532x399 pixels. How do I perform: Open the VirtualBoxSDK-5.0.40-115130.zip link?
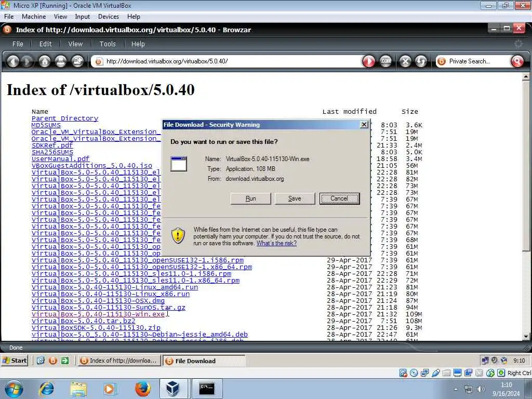click(x=96, y=328)
